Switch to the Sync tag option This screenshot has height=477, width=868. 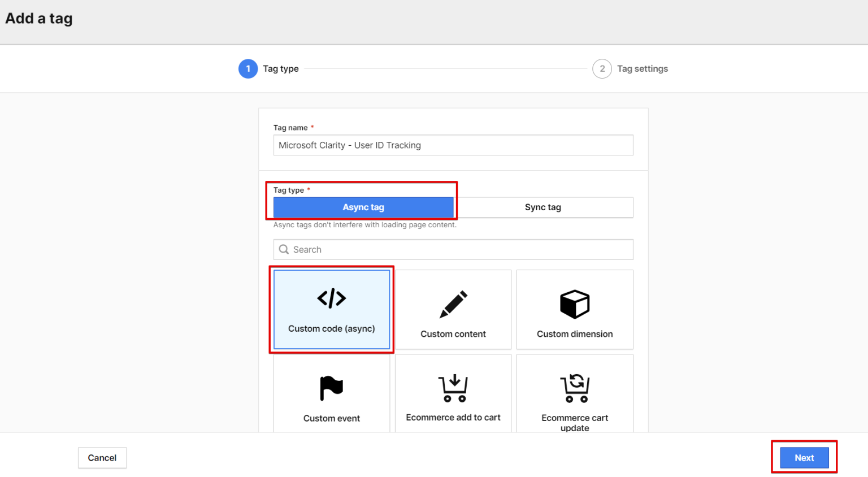tap(542, 207)
